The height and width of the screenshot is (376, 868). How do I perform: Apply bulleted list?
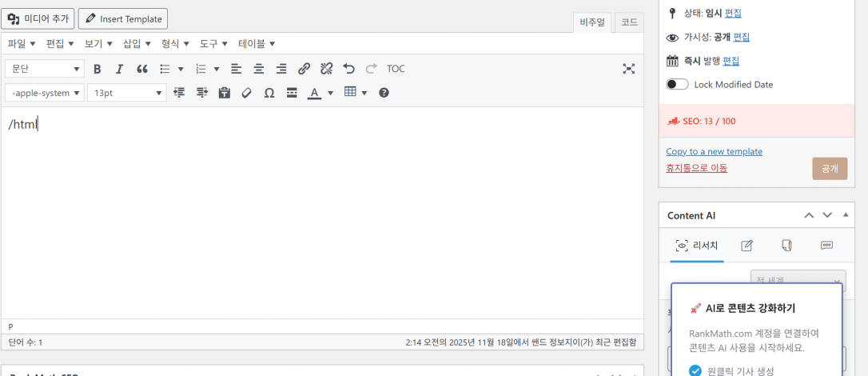click(165, 70)
